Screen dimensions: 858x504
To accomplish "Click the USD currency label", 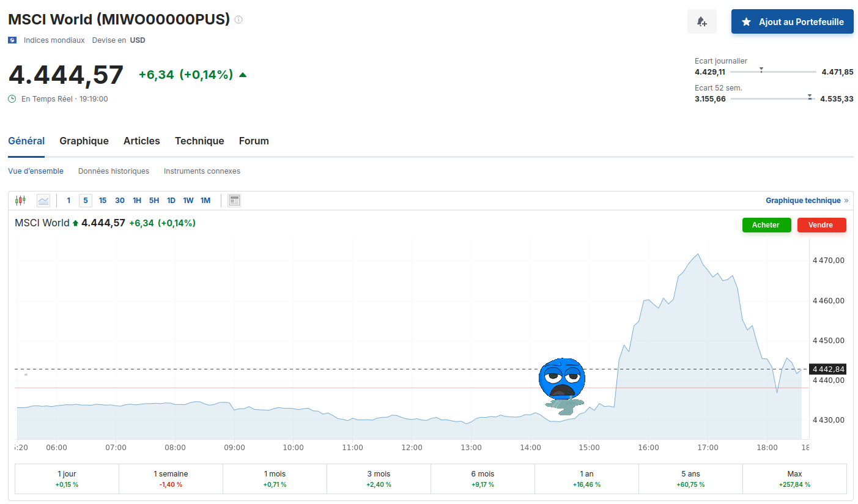I will coord(138,40).
